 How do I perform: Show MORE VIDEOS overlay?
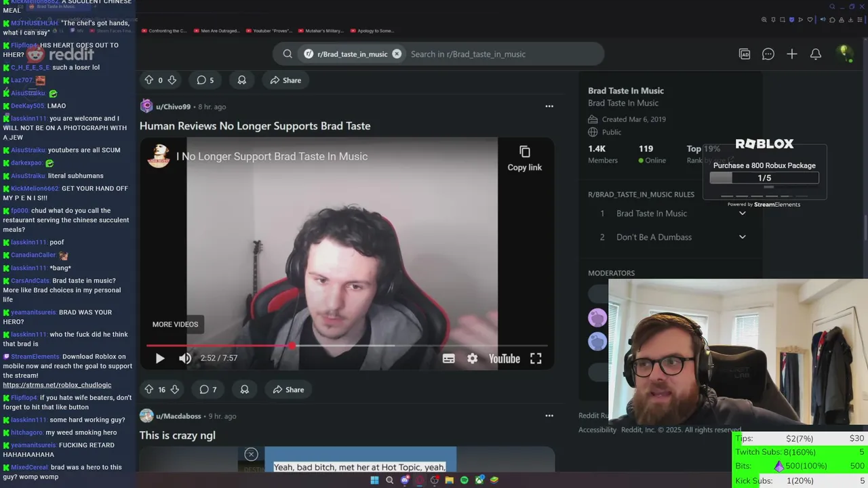(x=176, y=324)
